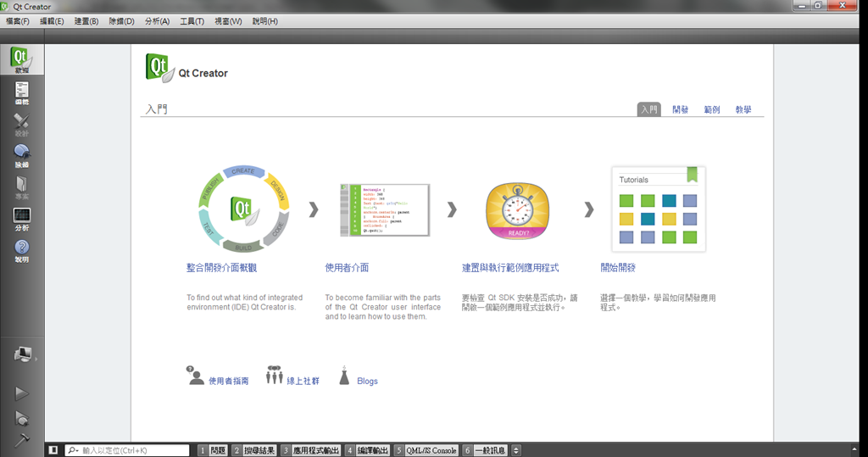Open the 2 搜尋結果 output pane

pyautogui.click(x=253, y=450)
